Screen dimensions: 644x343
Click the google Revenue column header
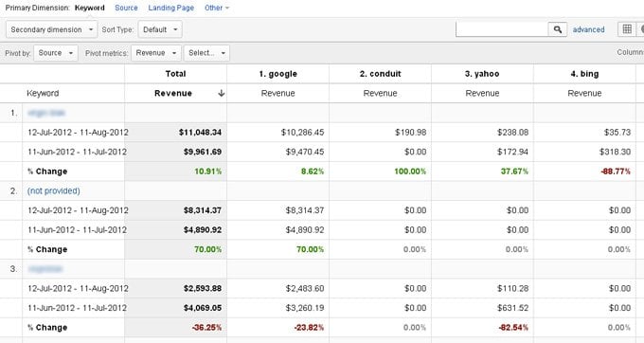click(x=278, y=93)
